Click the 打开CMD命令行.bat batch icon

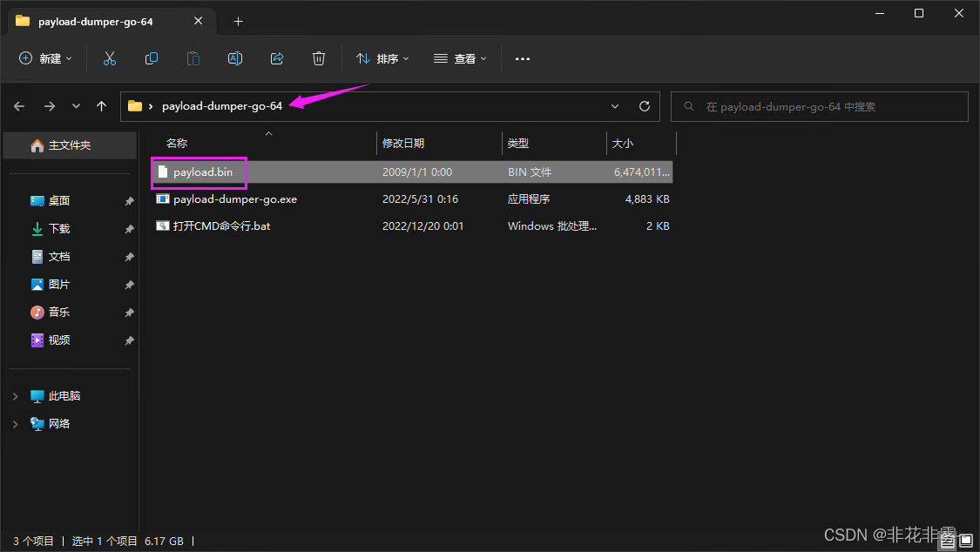[x=163, y=226]
